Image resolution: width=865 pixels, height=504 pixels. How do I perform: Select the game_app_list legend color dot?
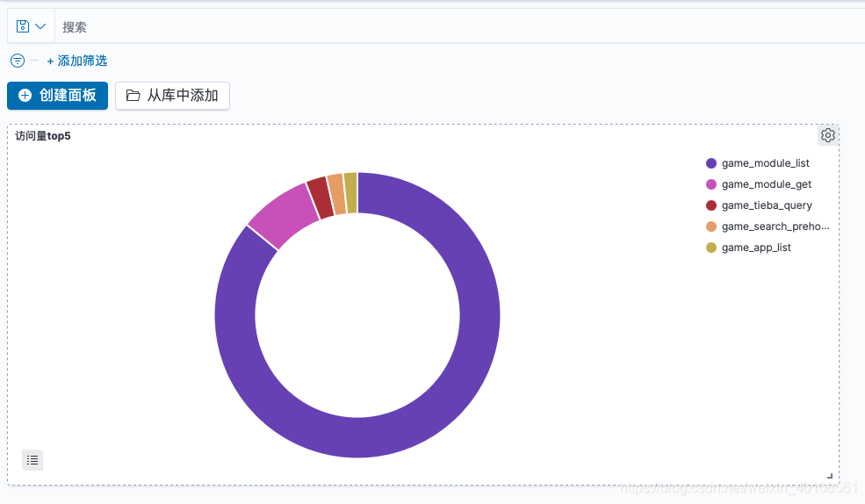pyautogui.click(x=711, y=248)
